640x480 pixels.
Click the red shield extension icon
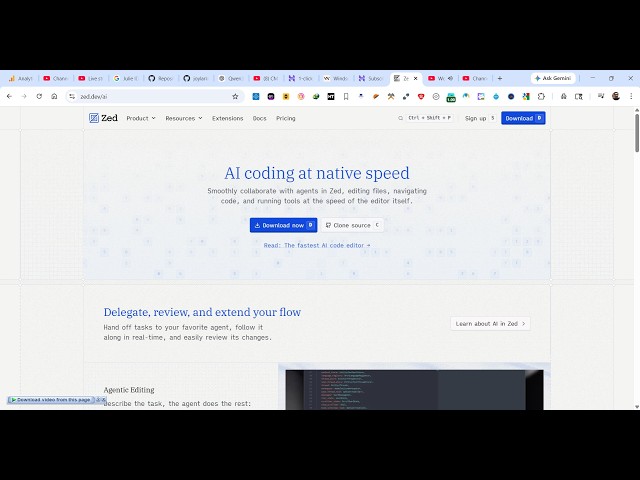pyautogui.click(x=421, y=96)
